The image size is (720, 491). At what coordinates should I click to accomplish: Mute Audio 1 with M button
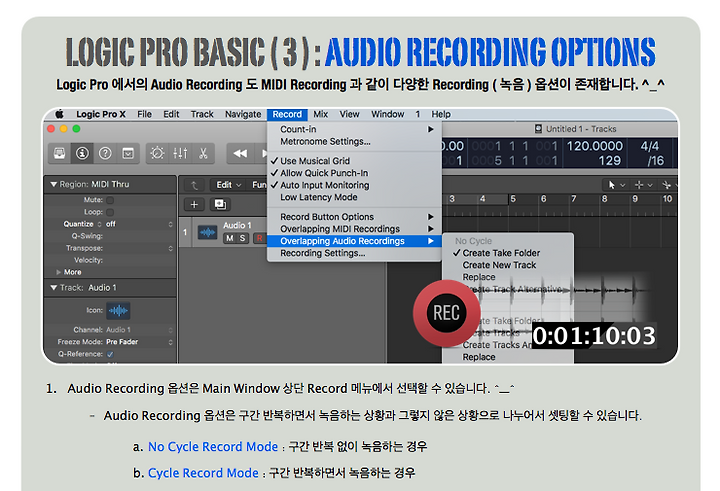tap(230, 238)
